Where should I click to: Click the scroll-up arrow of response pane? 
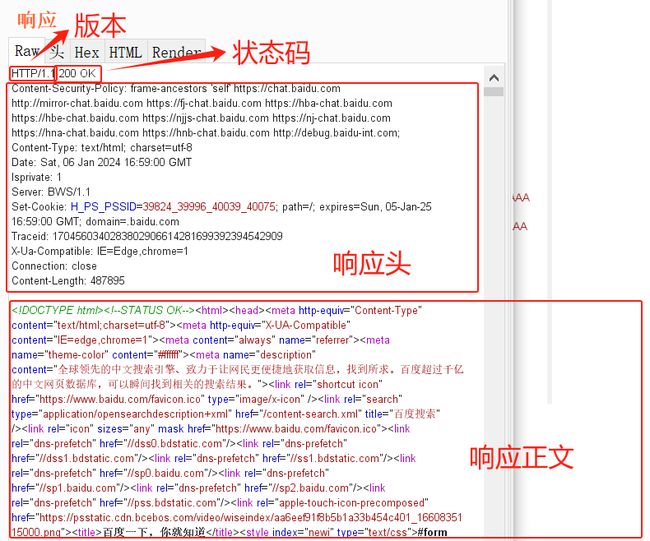pyautogui.click(x=494, y=78)
